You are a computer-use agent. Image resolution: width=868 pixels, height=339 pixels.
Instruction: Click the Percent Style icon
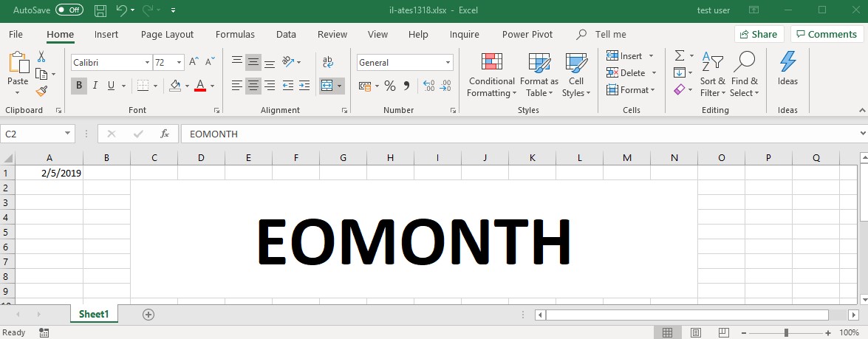click(389, 86)
